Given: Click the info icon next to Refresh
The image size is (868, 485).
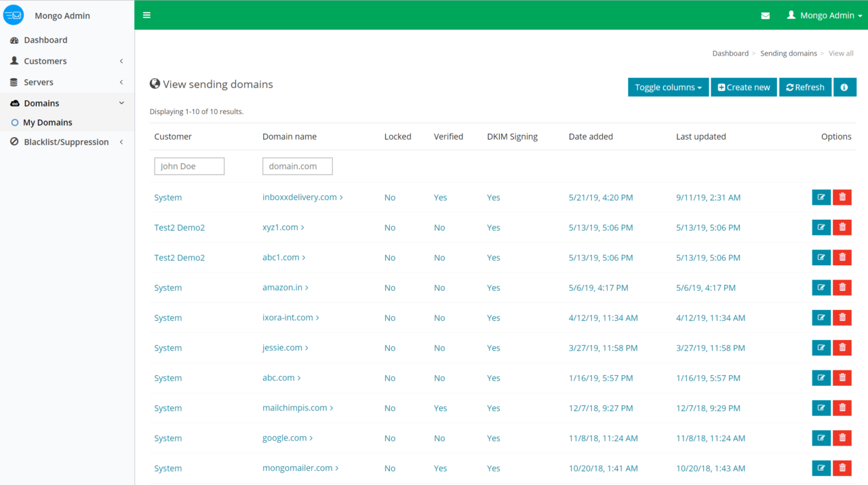Looking at the screenshot, I should point(845,87).
